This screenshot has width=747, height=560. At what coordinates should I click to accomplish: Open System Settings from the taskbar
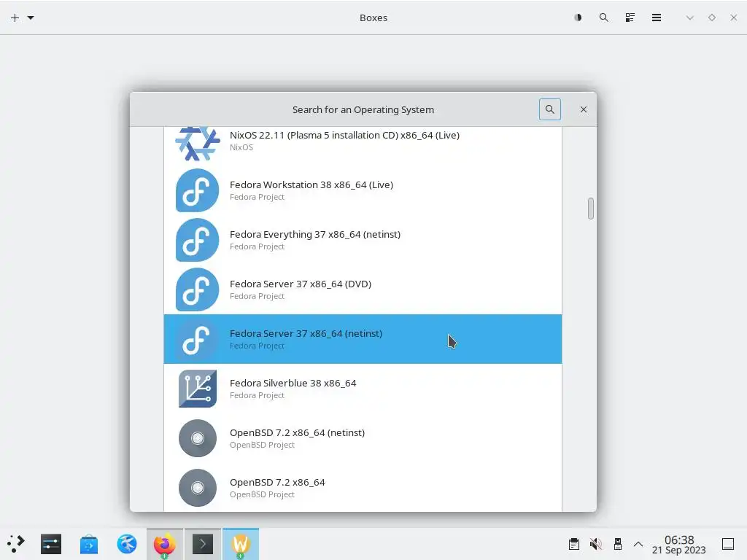pyautogui.click(x=51, y=544)
